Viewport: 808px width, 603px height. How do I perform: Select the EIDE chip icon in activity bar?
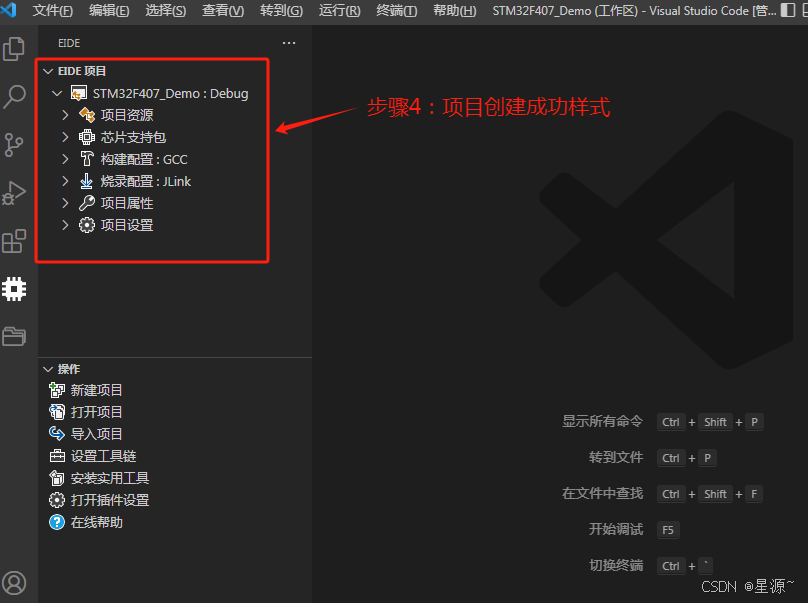(x=14, y=289)
